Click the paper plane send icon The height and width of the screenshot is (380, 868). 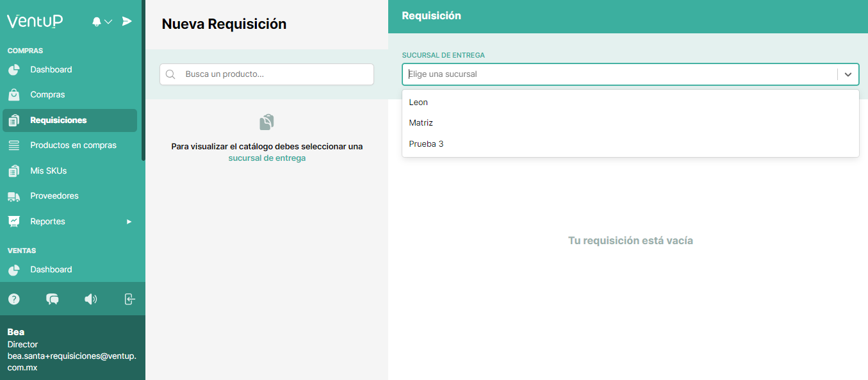[127, 21]
